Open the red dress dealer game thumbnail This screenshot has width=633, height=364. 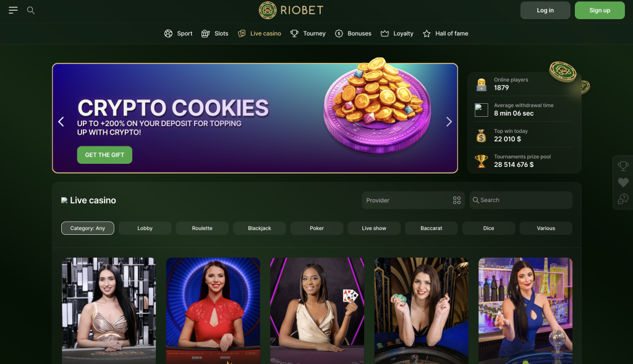pyautogui.click(x=213, y=311)
